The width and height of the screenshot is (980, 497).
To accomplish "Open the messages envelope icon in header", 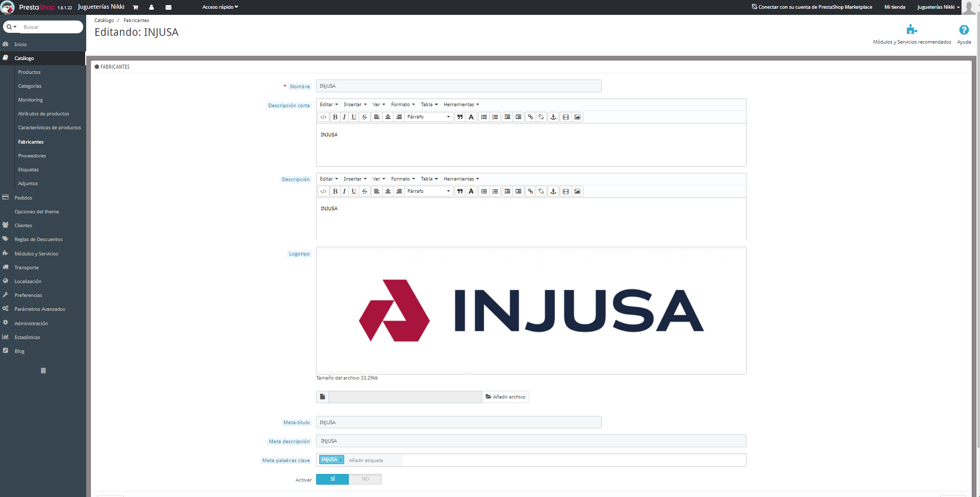I will pyautogui.click(x=168, y=7).
